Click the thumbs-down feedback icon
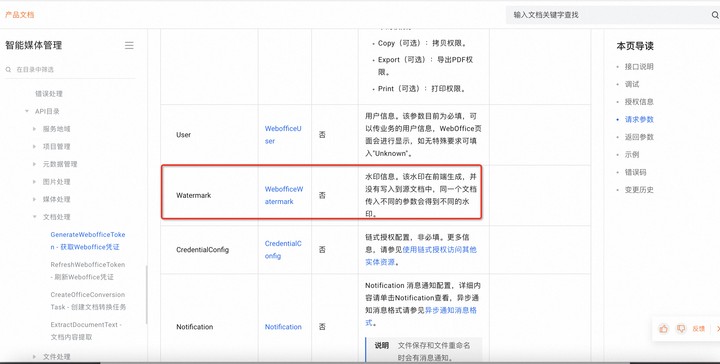The image size is (720, 364). tap(681, 329)
